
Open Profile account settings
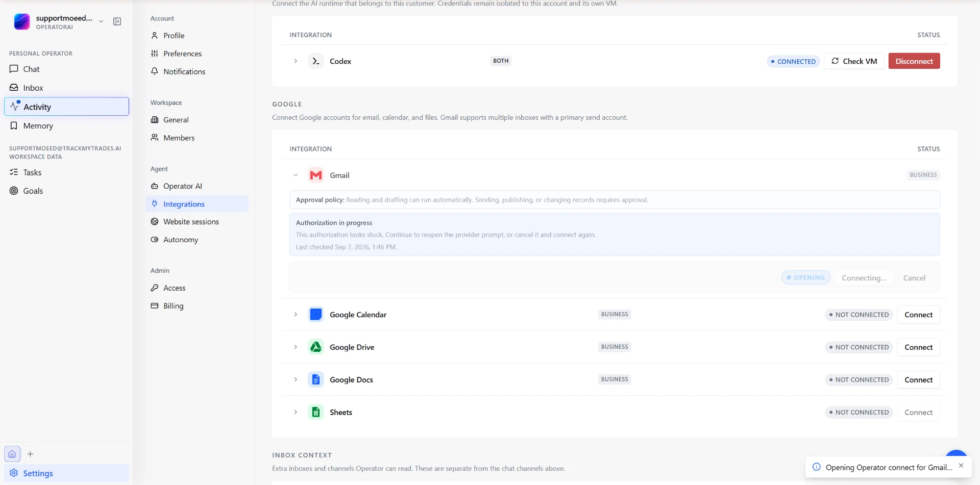click(x=197, y=36)
